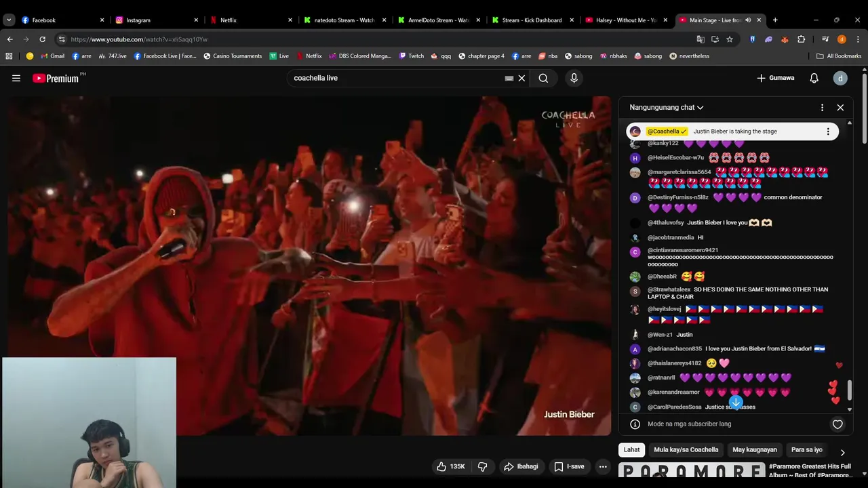
Task: Open more video actions menu
Action: click(603, 466)
